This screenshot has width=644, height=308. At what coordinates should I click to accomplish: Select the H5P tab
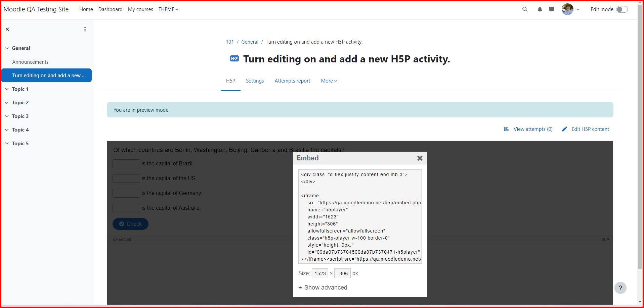tap(230, 81)
